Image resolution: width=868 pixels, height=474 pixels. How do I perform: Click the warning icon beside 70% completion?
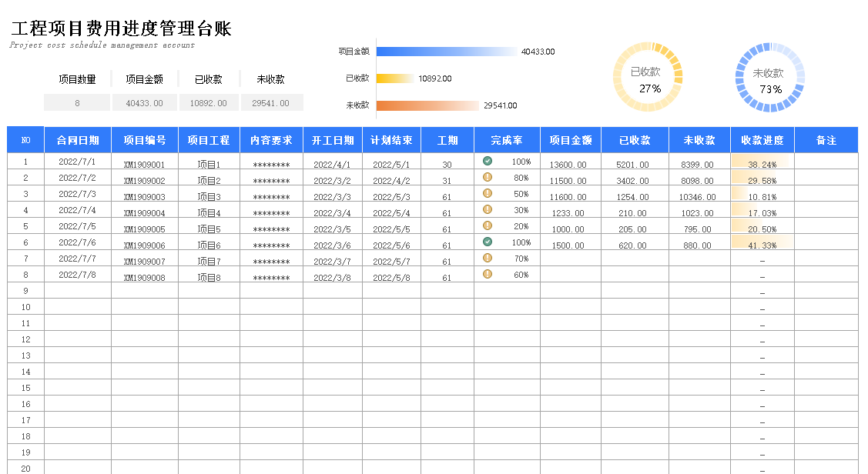point(487,258)
